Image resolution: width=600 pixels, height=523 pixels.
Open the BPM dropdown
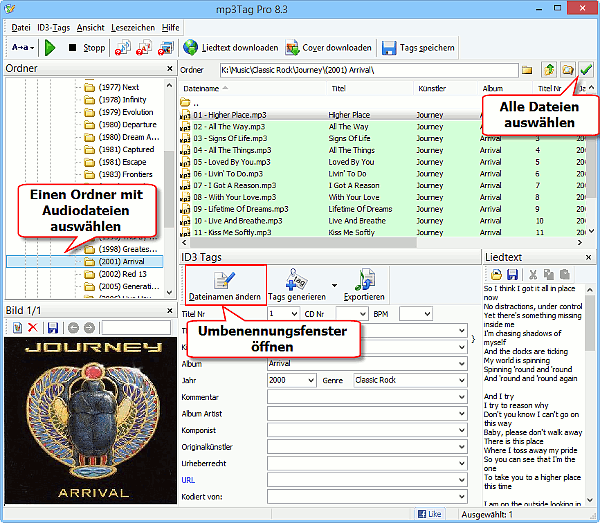[x=427, y=314]
